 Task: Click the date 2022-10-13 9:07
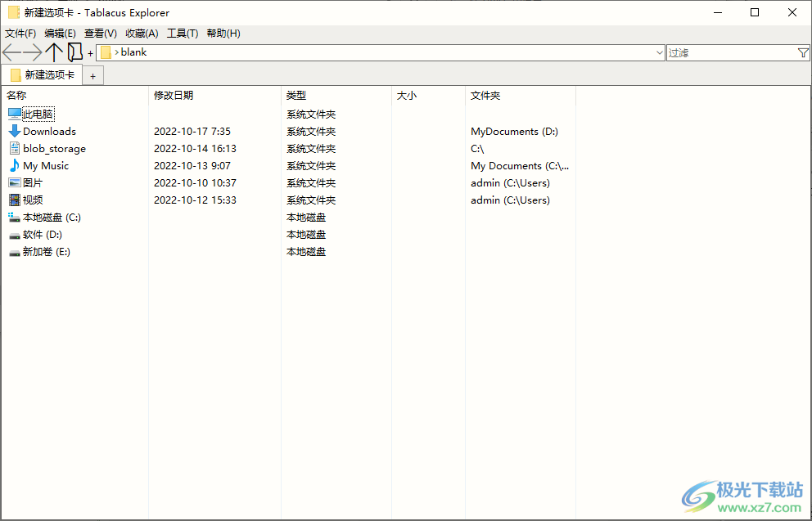coord(192,165)
